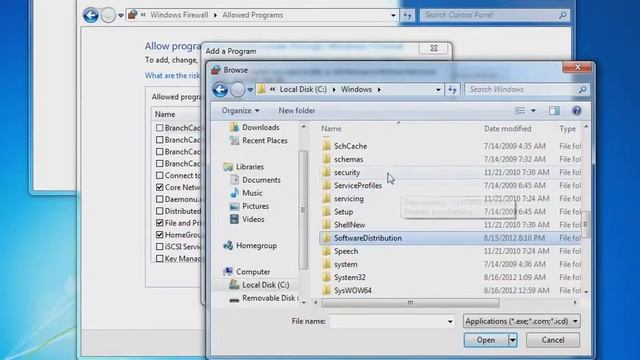Click New folder in the toolbar
640x360 pixels.
pos(296,111)
